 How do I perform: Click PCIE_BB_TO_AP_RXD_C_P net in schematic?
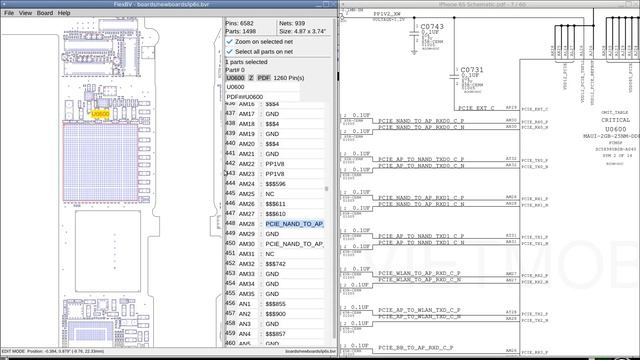tap(416, 348)
